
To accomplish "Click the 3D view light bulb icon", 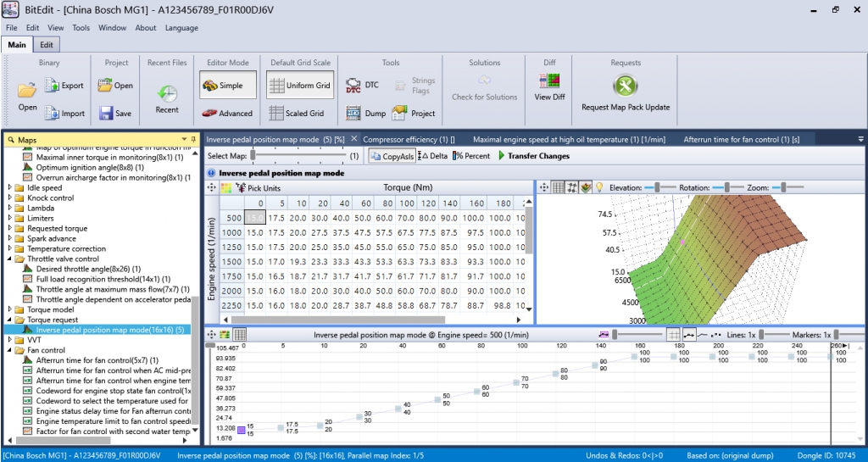I will (x=599, y=187).
